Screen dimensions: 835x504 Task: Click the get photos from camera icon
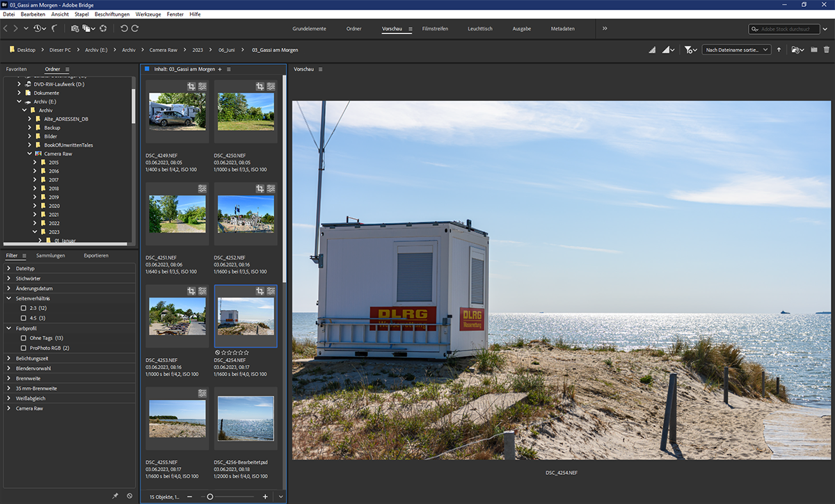pyautogui.click(x=74, y=29)
